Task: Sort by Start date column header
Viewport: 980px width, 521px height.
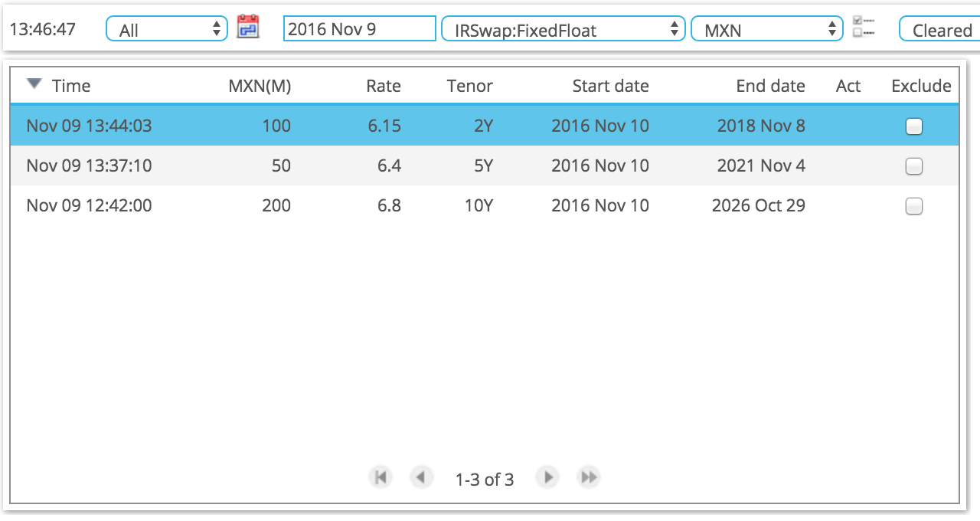Action: [611, 86]
